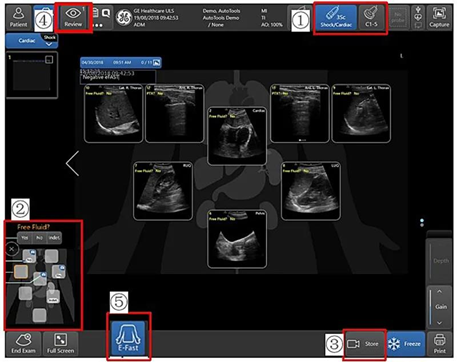
Task: Freeze the image with the Freeze button
Action: tap(406, 344)
